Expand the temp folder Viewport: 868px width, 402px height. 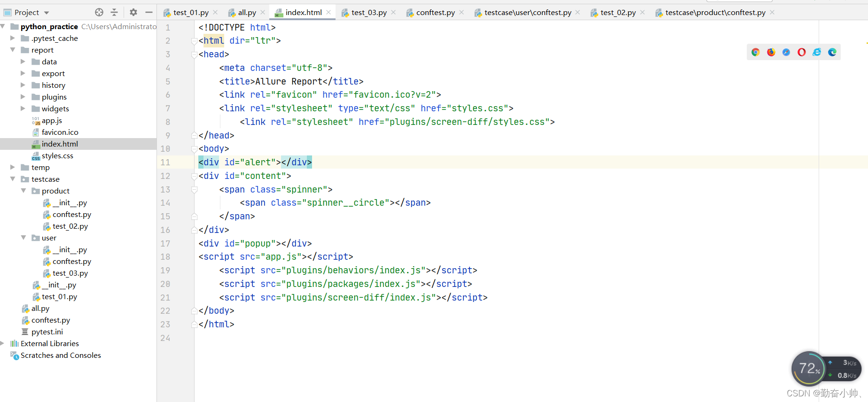click(13, 167)
